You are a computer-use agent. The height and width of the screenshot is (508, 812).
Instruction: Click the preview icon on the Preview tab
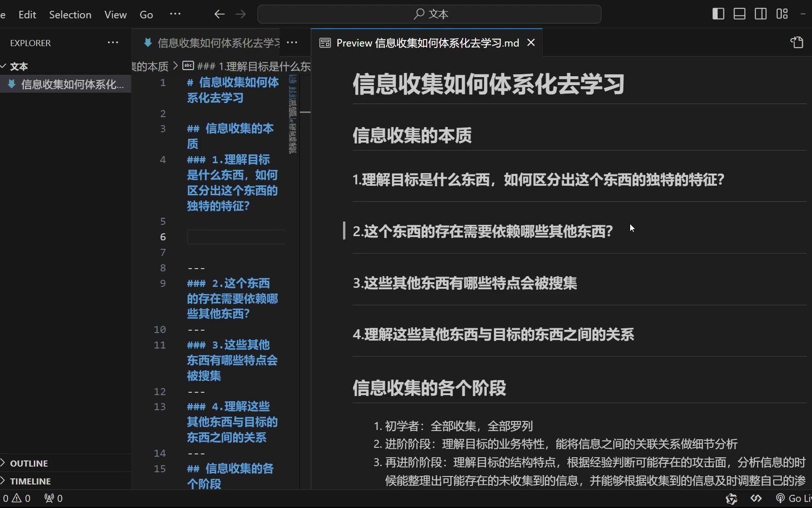325,43
